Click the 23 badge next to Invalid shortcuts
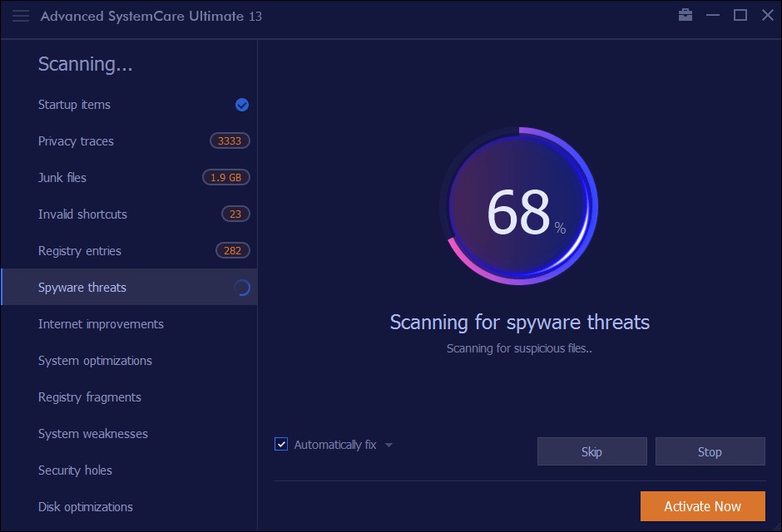Image resolution: width=782 pixels, height=532 pixels. [x=235, y=214]
